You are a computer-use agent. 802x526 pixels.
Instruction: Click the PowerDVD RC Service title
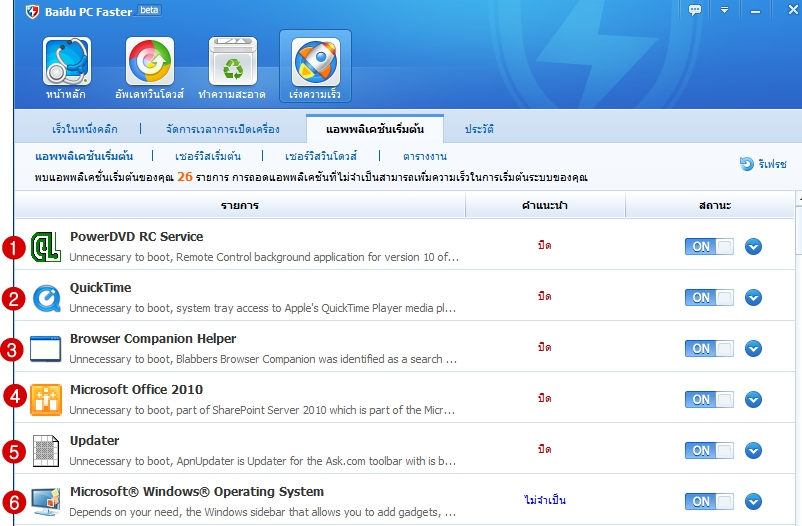coord(137,236)
